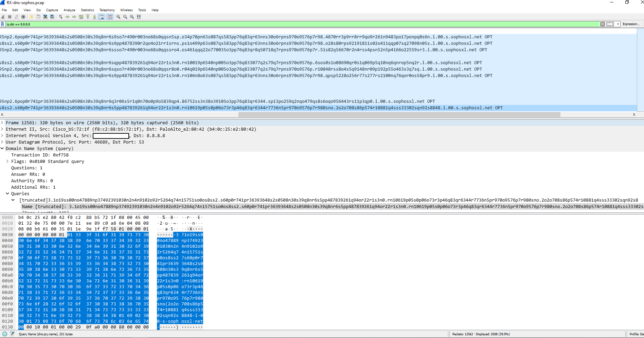Click the Zoom In toolbar icon
644x338 pixels.
pyautogui.click(x=118, y=17)
